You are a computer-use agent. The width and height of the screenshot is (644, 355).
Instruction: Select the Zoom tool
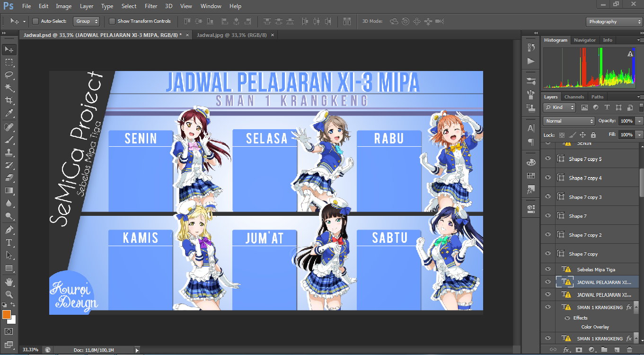tap(9, 294)
